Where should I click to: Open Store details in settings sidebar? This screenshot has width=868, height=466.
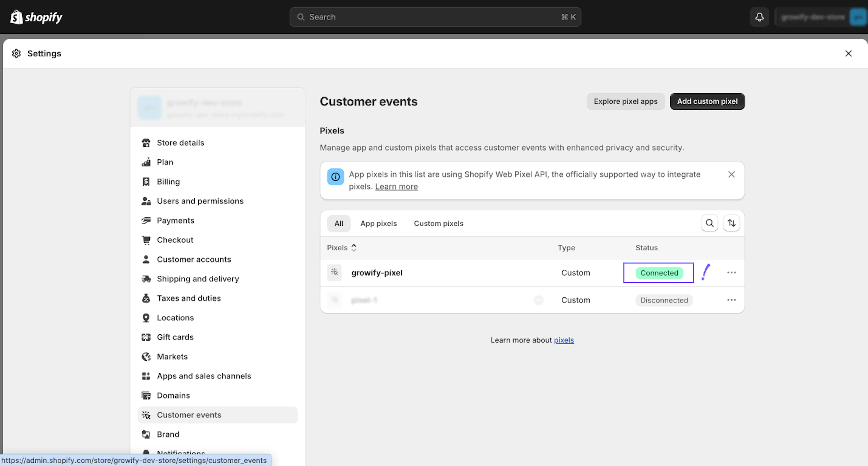click(x=180, y=143)
